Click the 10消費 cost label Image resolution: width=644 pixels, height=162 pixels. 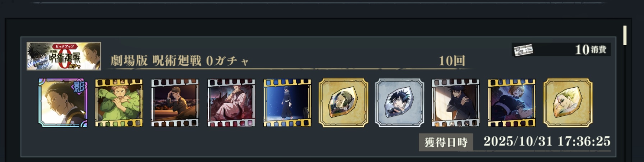(x=591, y=50)
